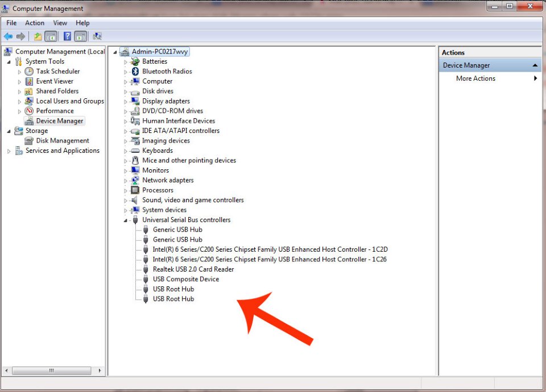Expand the Processors node arrow

tap(126, 191)
